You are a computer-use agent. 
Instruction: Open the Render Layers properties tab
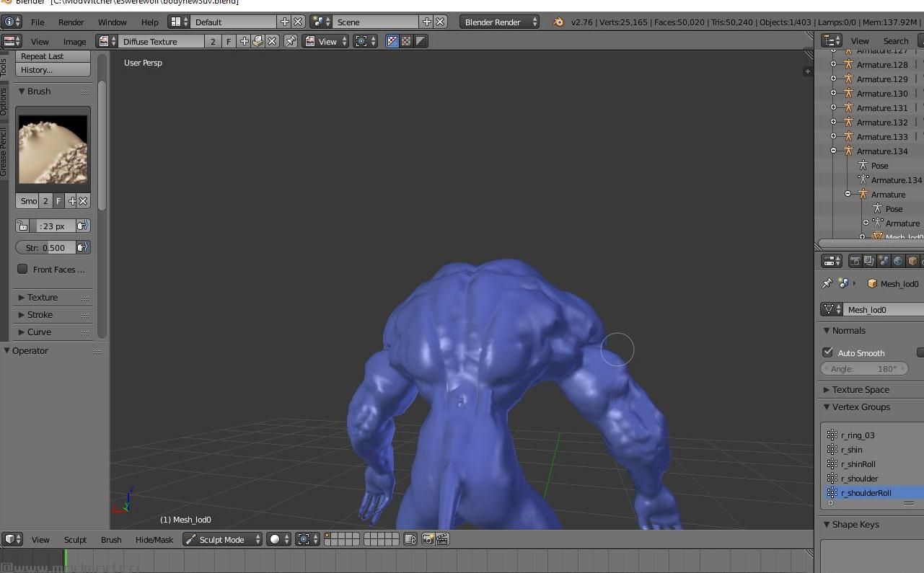[869, 261]
